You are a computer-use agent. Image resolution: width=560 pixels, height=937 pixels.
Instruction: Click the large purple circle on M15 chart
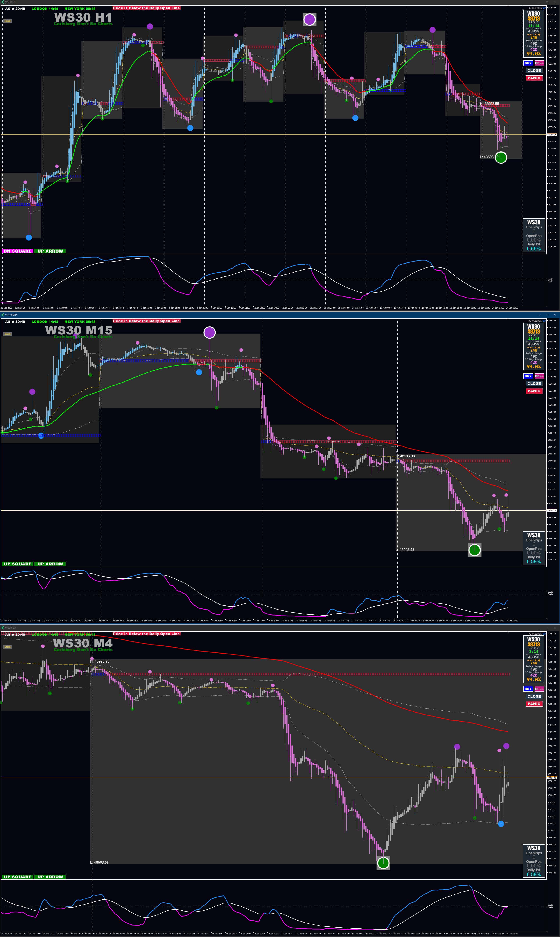pos(209,332)
